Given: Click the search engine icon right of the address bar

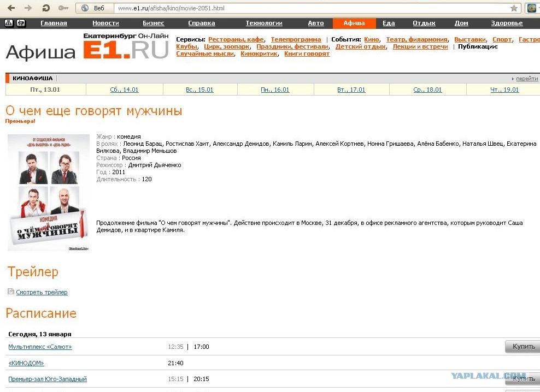Looking at the screenshot, I should click(x=531, y=8).
